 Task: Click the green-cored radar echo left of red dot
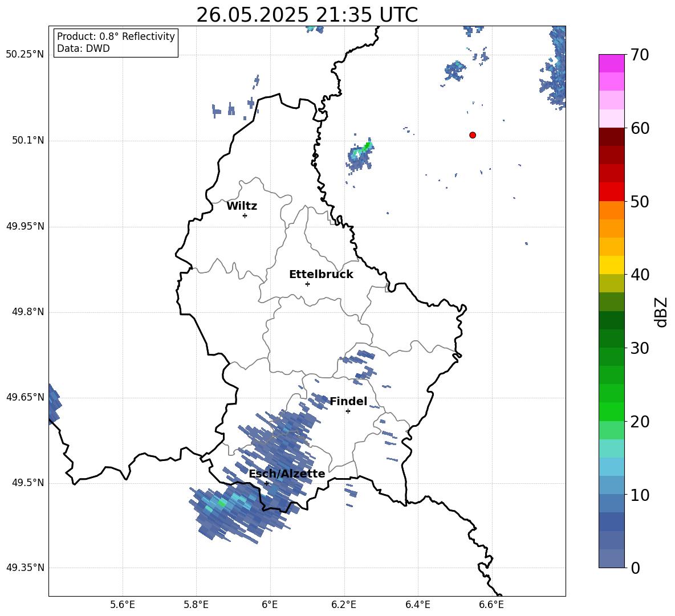point(360,156)
